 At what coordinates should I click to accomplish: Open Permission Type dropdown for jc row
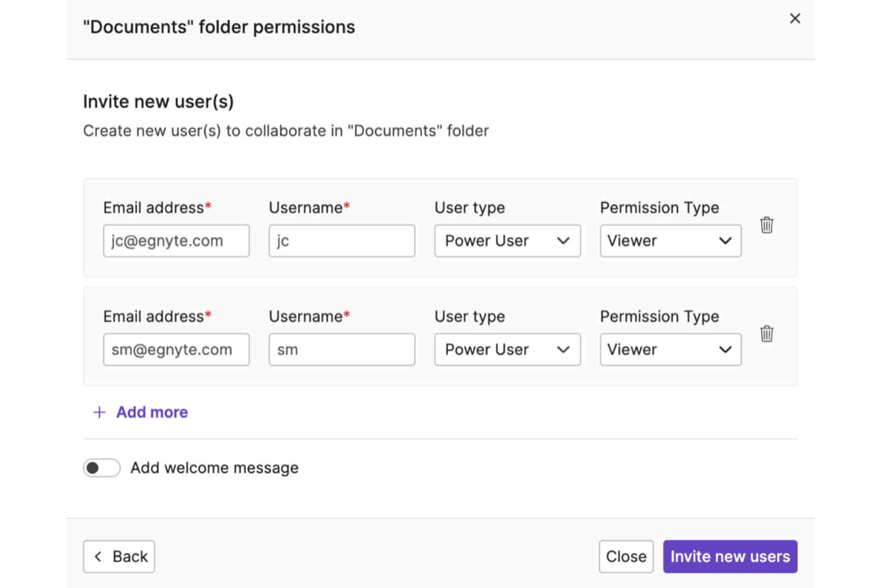(x=670, y=241)
